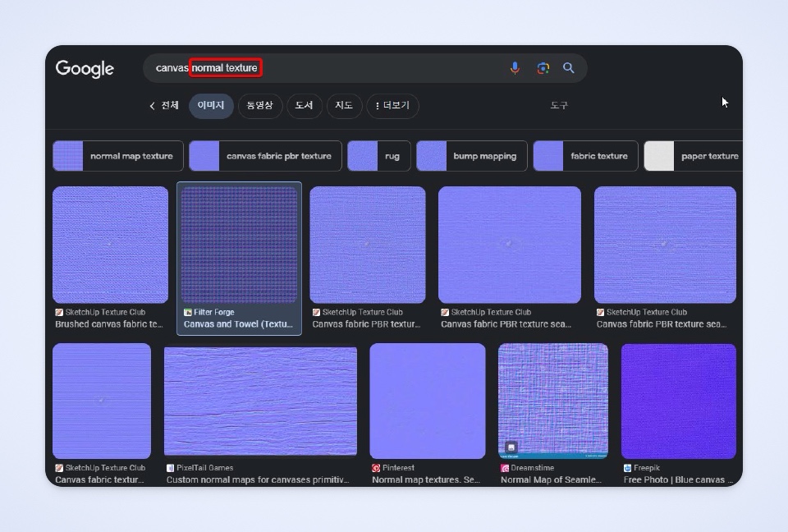Viewport: 788px width, 532px height.
Task: Click the Filter Forge source favicon
Action: click(188, 312)
